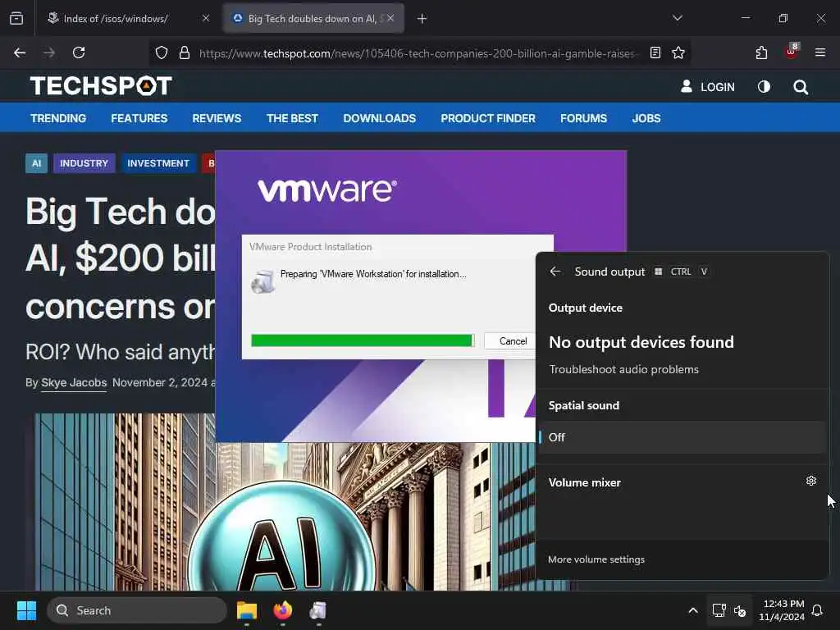Open the REVIEWS menu item
The width and height of the screenshot is (840, 630).
(x=217, y=118)
